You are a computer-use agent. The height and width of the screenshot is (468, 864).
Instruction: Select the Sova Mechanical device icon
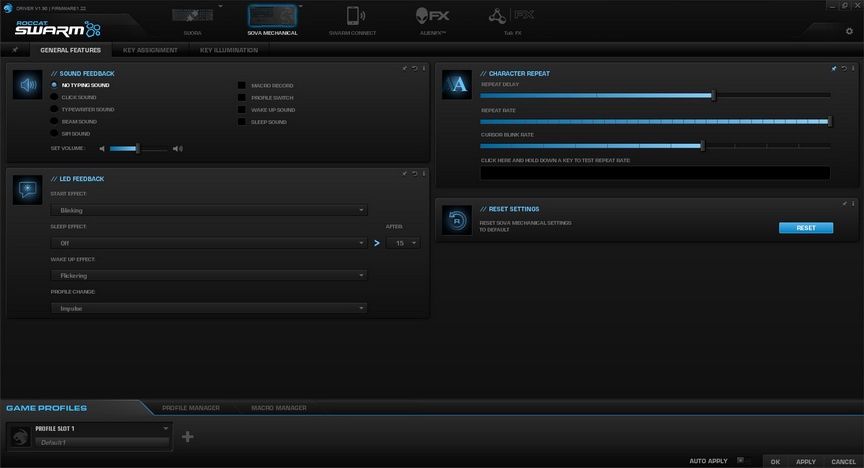coord(272,16)
